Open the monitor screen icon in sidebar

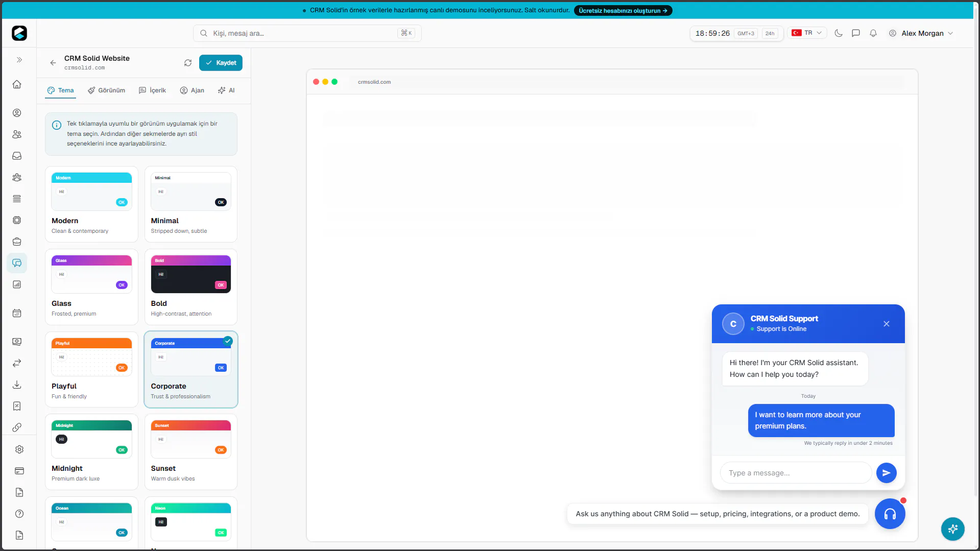(x=17, y=342)
